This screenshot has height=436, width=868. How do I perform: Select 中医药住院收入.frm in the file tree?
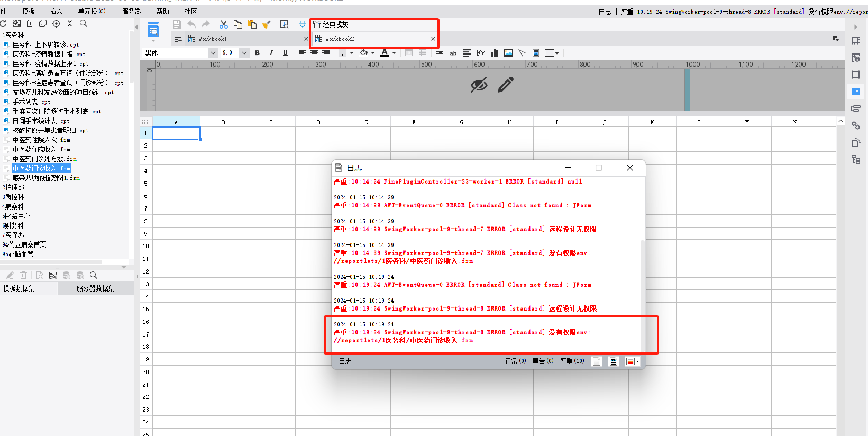pos(41,149)
